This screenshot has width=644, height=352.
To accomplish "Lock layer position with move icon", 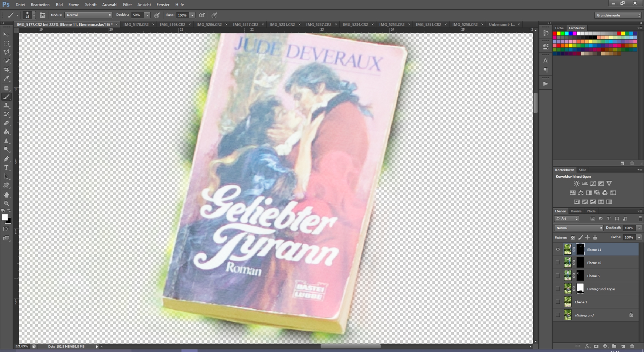I will tap(587, 238).
